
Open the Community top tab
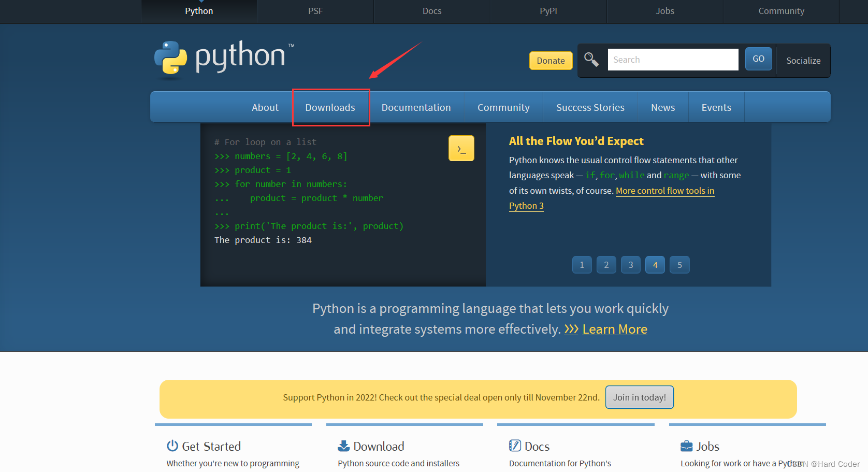781,11
